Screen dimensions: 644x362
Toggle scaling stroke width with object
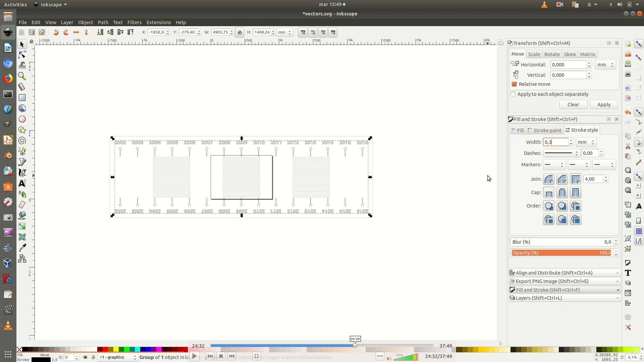point(303,32)
